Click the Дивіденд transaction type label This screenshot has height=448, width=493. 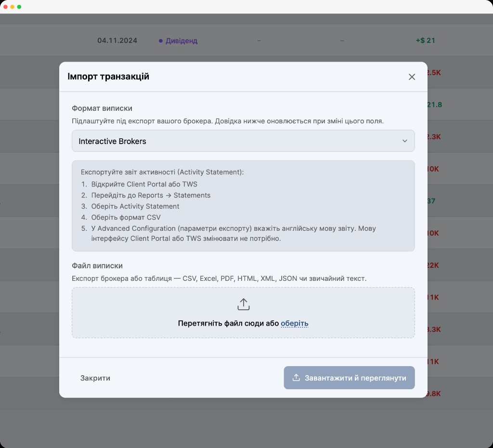point(182,40)
